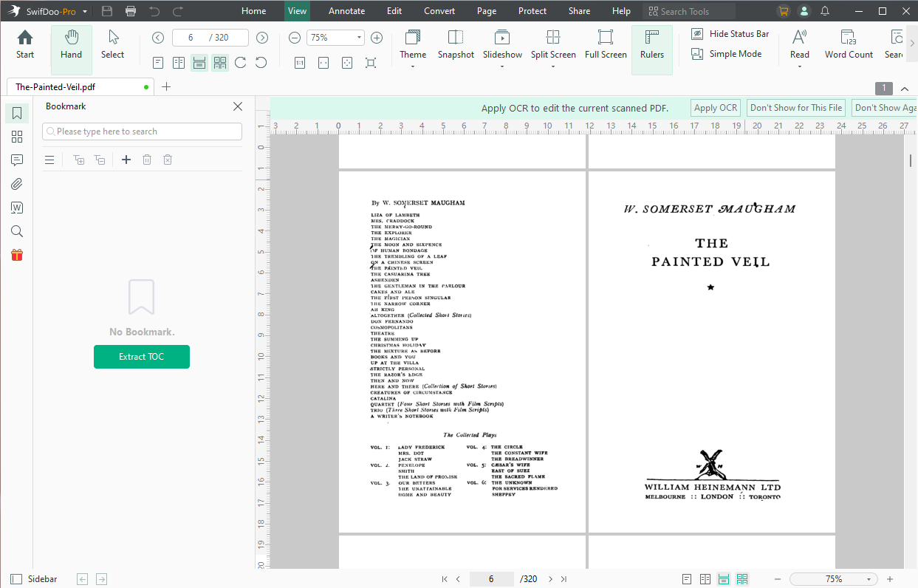Go to previous page using the ribbon arrow
Screen dimensions: 918x588
(x=158, y=38)
